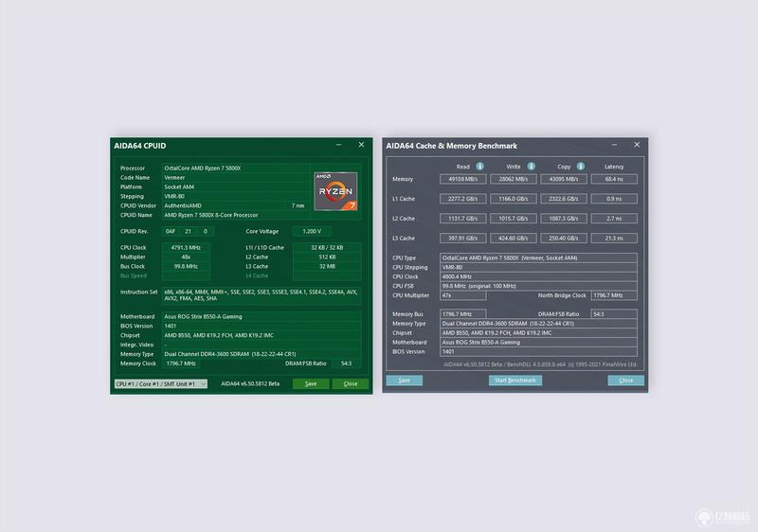758x532 pixels.
Task: Minimize the Cache & Memory Benchmark window
Action: pyautogui.click(x=614, y=145)
